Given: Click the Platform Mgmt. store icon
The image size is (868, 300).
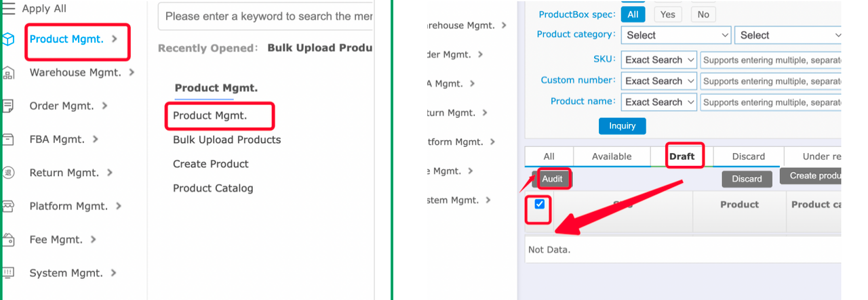Looking at the screenshot, I should [8, 206].
